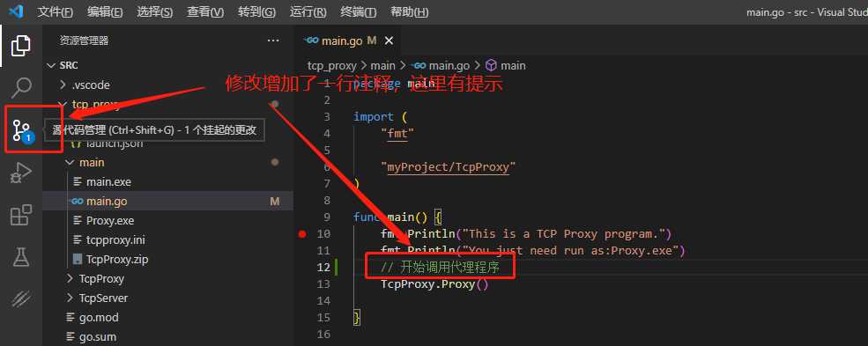Viewport: 868px width, 346px height.
Task: Open the 转到(G) menu
Action: (x=256, y=11)
